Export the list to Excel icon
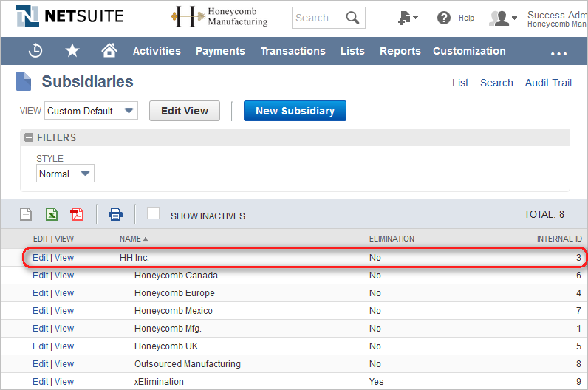 pos(52,214)
